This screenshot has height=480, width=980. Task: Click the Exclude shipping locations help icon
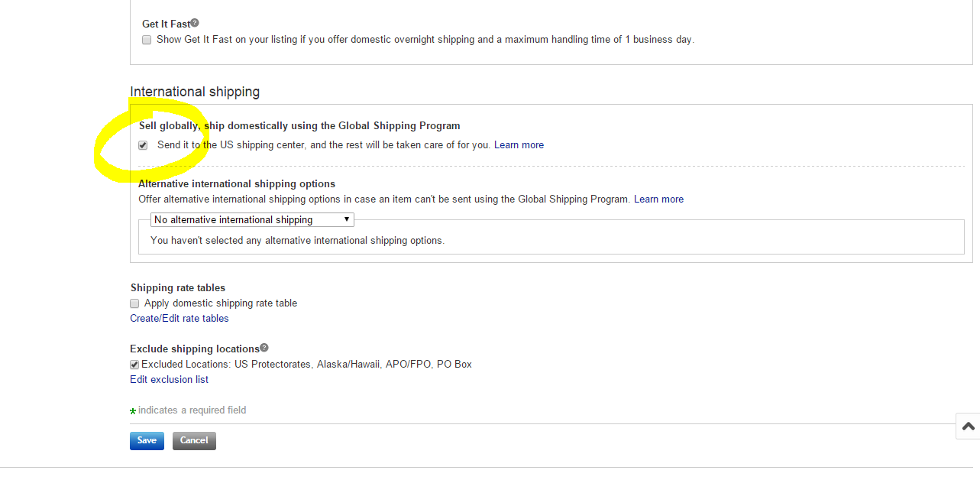[264, 348]
